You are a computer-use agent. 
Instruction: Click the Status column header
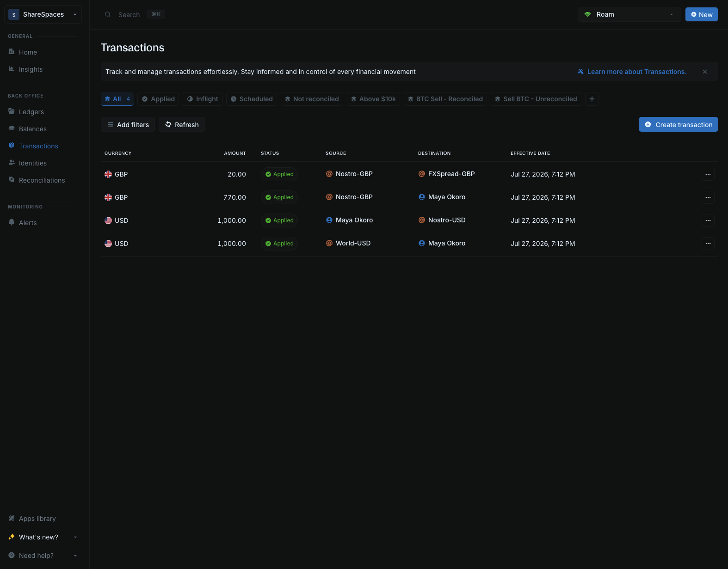point(270,153)
